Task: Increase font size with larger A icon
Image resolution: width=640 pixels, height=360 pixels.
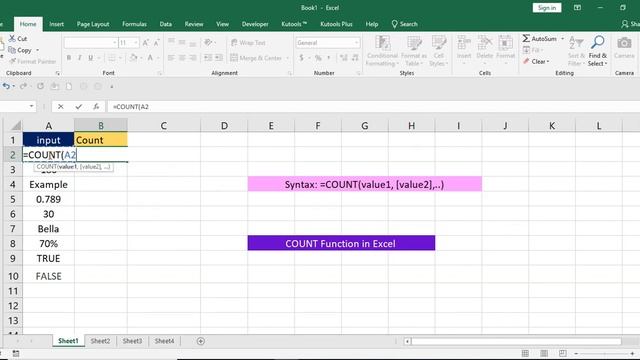Action: coord(146,42)
